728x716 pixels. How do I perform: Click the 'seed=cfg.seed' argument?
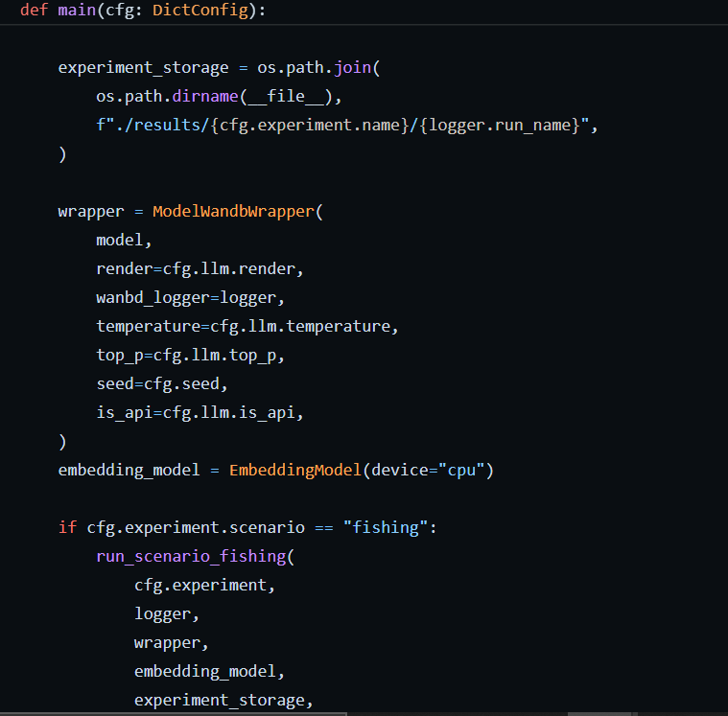tap(157, 384)
